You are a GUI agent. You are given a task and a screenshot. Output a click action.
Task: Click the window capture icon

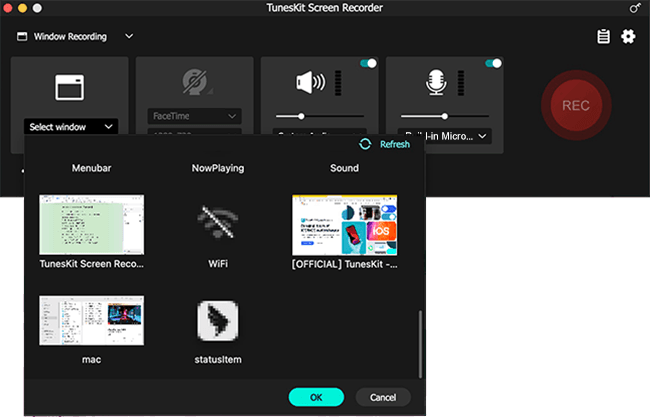(x=70, y=87)
